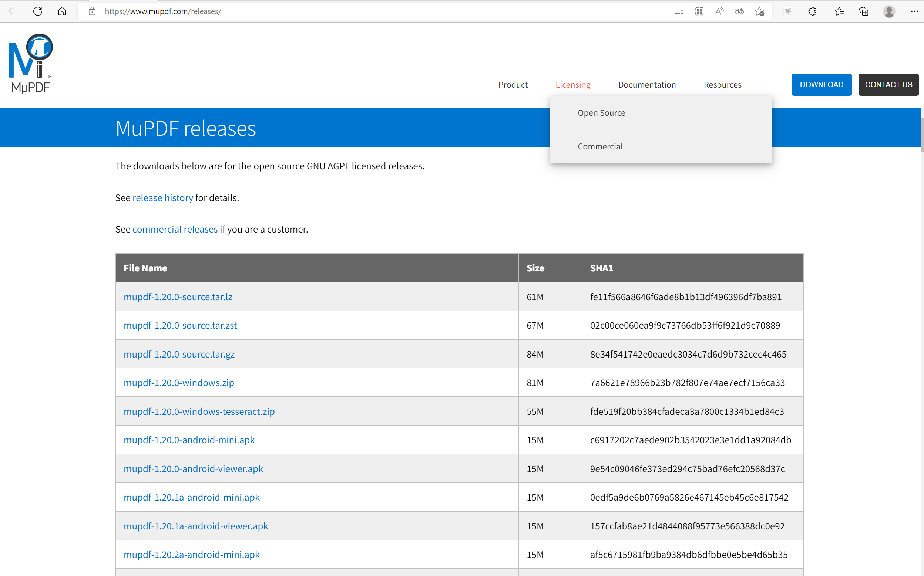
Task: Open the release history link
Action: click(163, 198)
